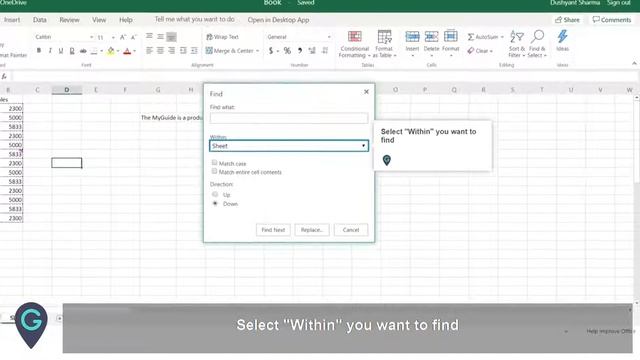This screenshot has width=640, height=360.
Task: Apply percent style number format
Action: coord(287,51)
